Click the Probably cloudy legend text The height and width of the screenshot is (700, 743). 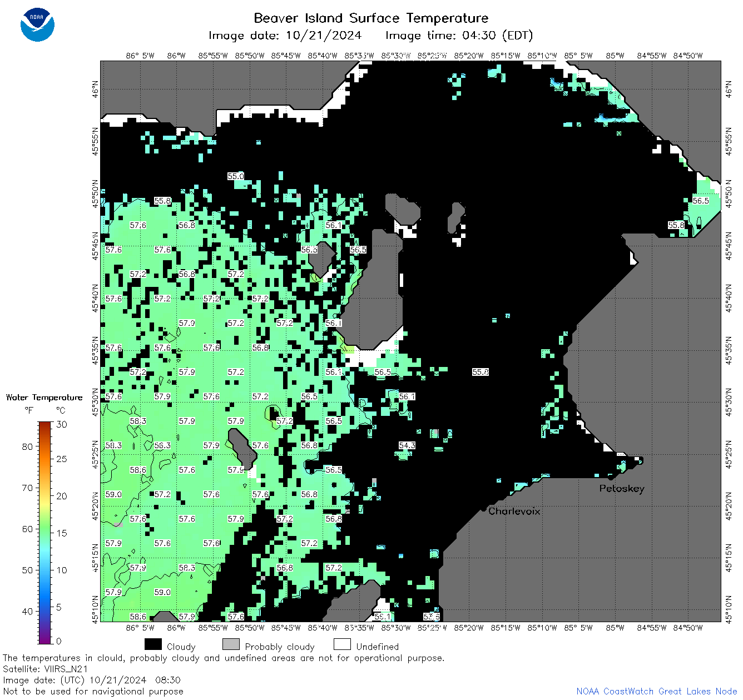pyautogui.click(x=280, y=647)
